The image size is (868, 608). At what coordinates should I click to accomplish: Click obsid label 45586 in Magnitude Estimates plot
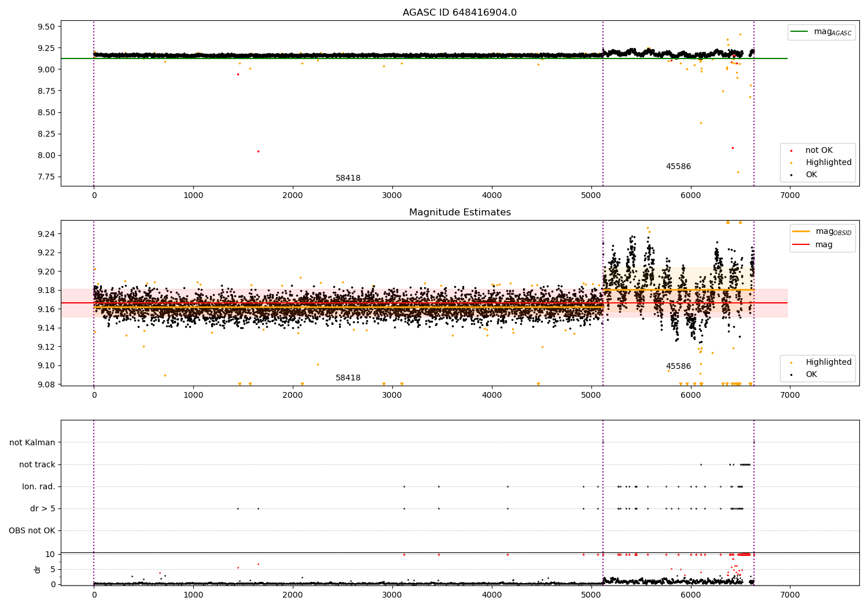pos(678,367)
